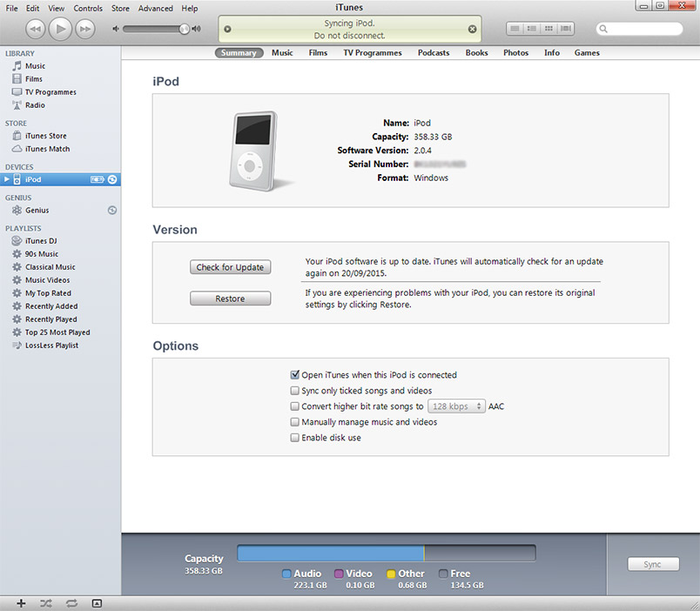This screenshot has height=611, width=700.
Task: Open the Classical Music playlist
Action: click(x=60, y=267)
